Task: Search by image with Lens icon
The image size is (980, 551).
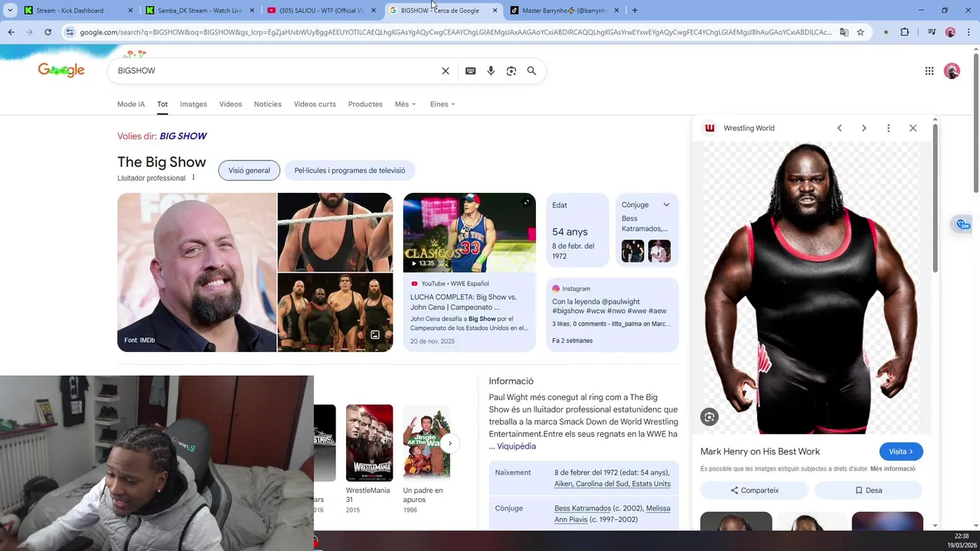Action: 511,70
